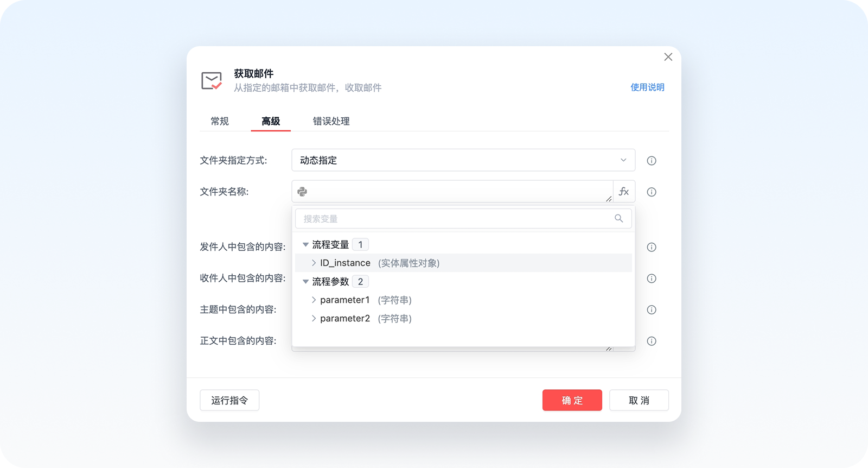Expand the ID_instance variable
Screen dimensions: 868x468
(314, 263)
